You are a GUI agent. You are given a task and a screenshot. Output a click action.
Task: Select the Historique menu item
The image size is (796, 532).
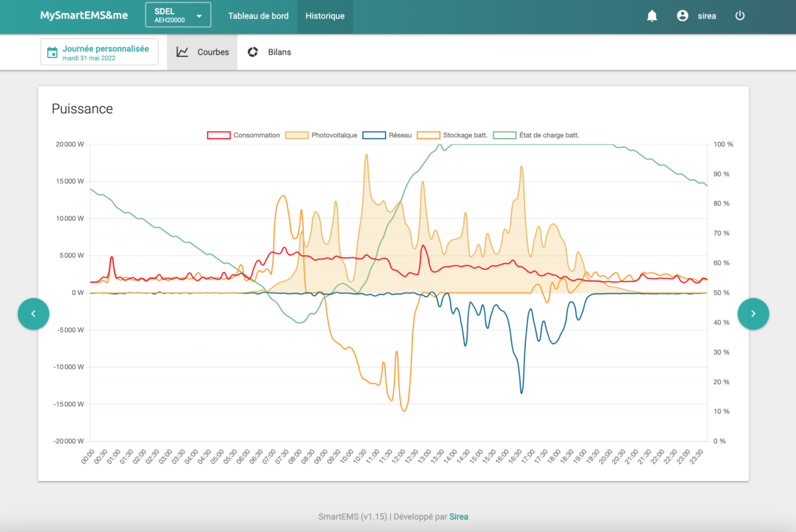click(325, 16)
